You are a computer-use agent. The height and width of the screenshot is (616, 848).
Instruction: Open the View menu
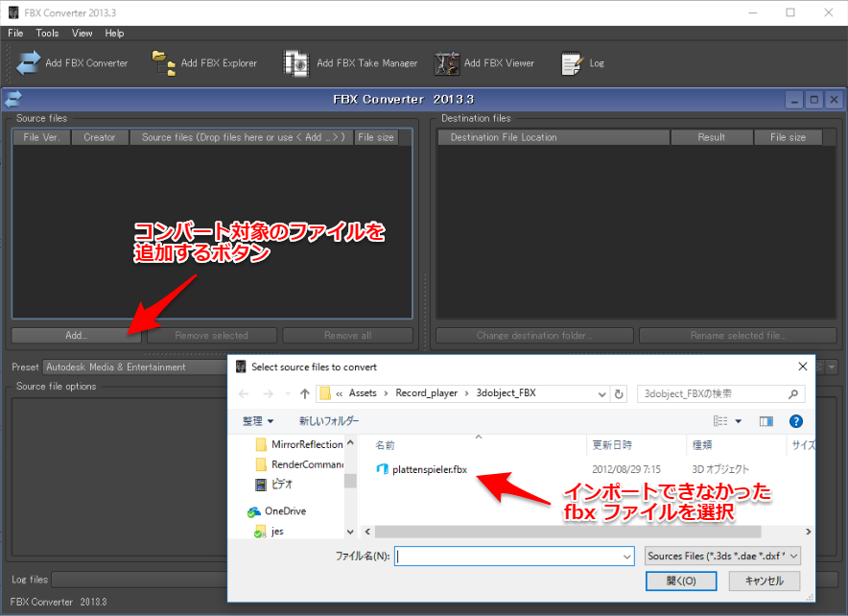pyautogui.click(x=82, y=33)
